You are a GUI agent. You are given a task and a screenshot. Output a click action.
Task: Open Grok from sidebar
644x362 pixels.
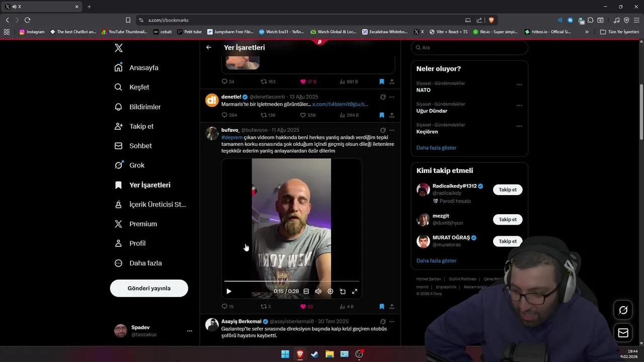pos(129,165)
